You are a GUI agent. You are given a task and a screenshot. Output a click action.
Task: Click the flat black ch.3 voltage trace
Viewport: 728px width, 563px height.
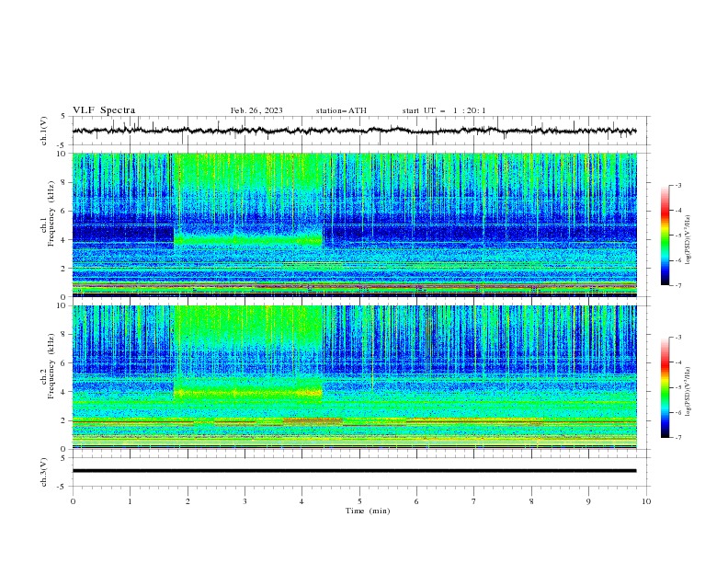click(354, 471)
